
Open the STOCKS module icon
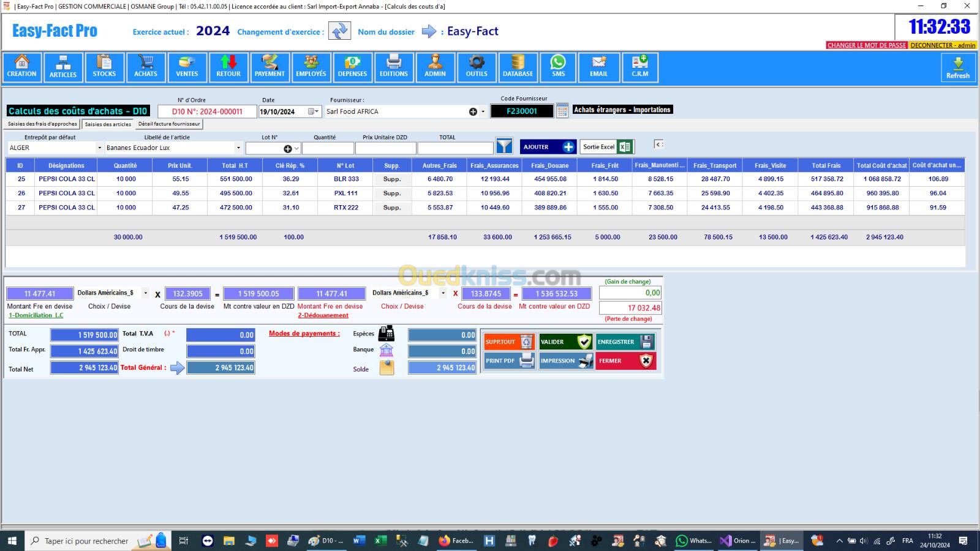coord(104,67)
